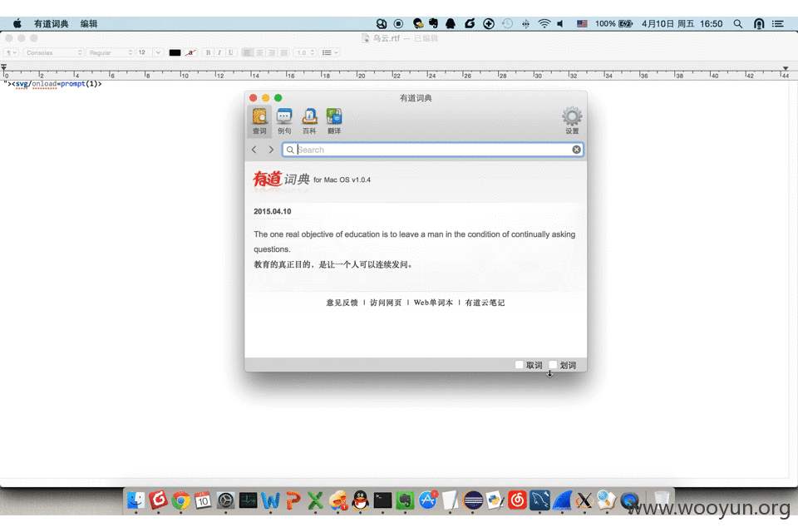Go back with the left arrow
This screenshot has width=798, height=532.
254,149
